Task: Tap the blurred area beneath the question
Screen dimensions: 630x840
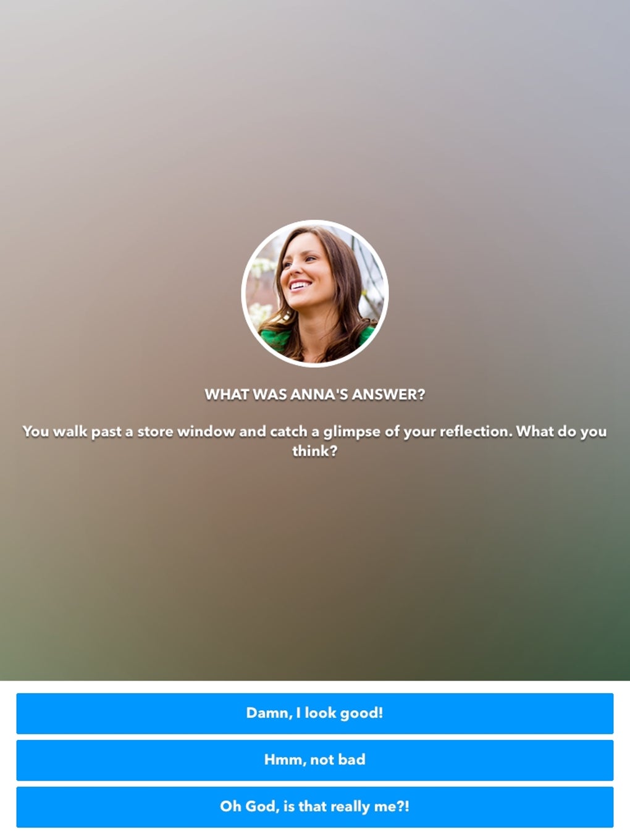Action: [314, 568]
